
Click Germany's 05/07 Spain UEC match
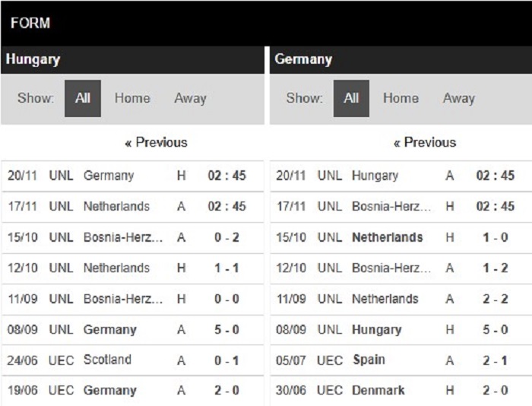click(401, 360)
